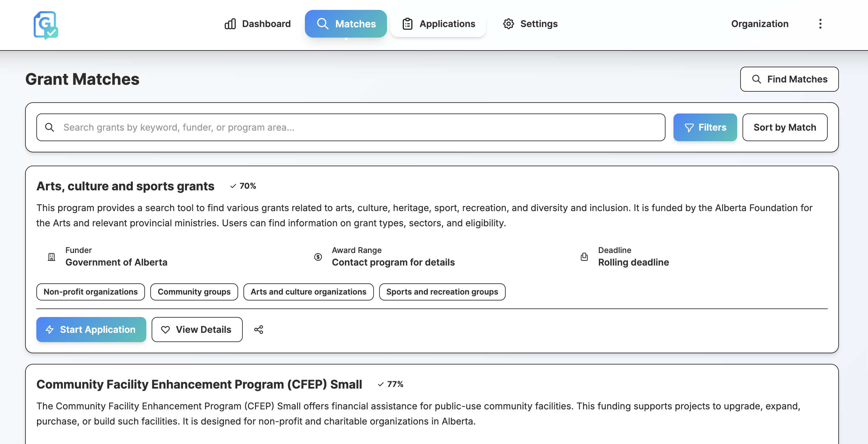The image size is (868, 444).
Task: Click the share icon beside View Details
Action: [258, 330]
